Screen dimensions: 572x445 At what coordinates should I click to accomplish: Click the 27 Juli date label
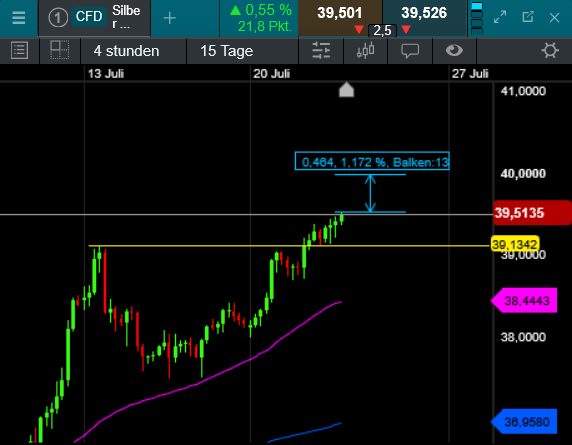(x=470, y=74)
